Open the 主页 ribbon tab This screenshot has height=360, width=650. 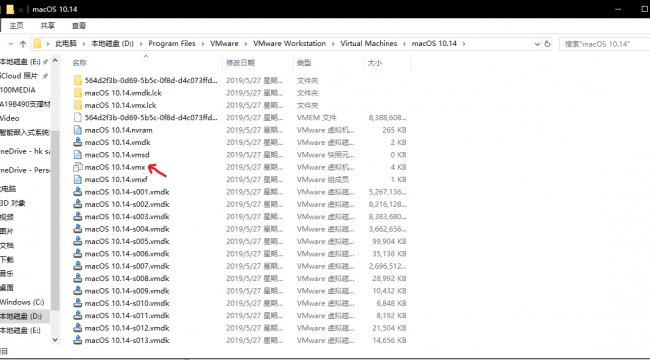pyautogui.click(x=16, y=26)
